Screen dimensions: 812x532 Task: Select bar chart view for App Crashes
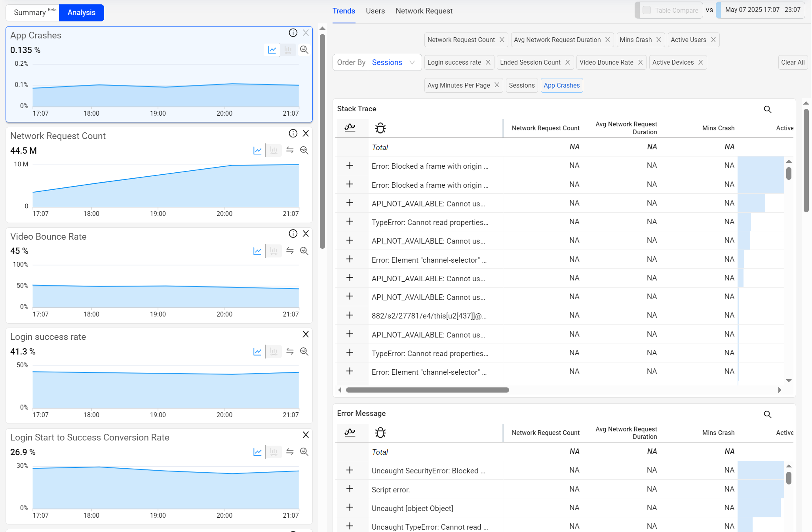[288, 50]
